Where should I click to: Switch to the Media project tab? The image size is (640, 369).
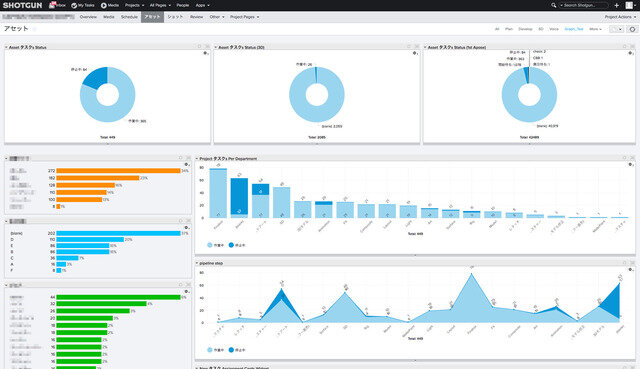(109, 17)
